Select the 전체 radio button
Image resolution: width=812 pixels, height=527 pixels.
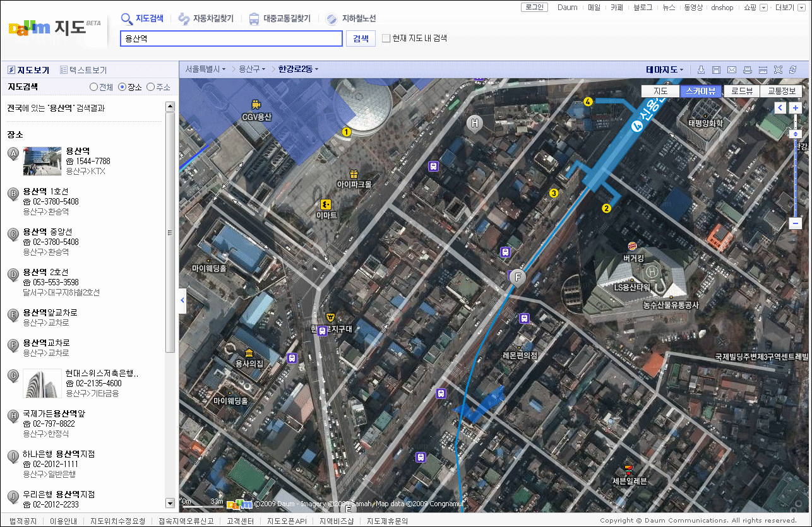tap(93, 87)
